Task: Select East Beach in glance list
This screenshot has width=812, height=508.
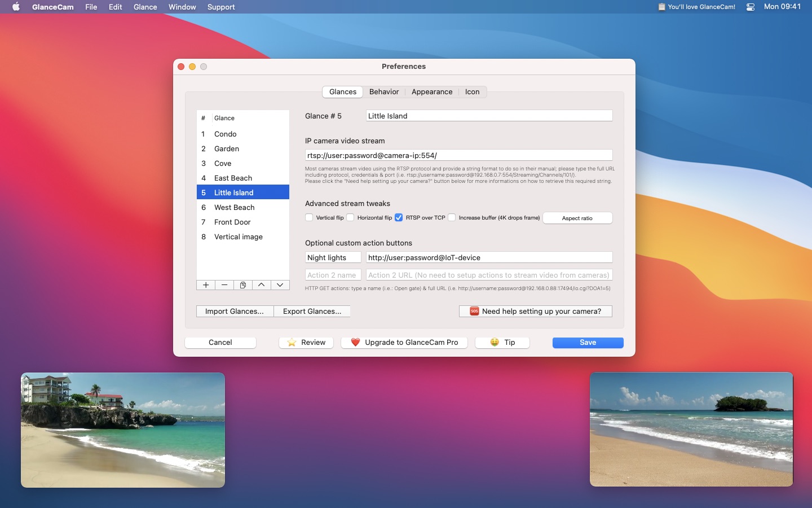Action: tap(243, 178)
